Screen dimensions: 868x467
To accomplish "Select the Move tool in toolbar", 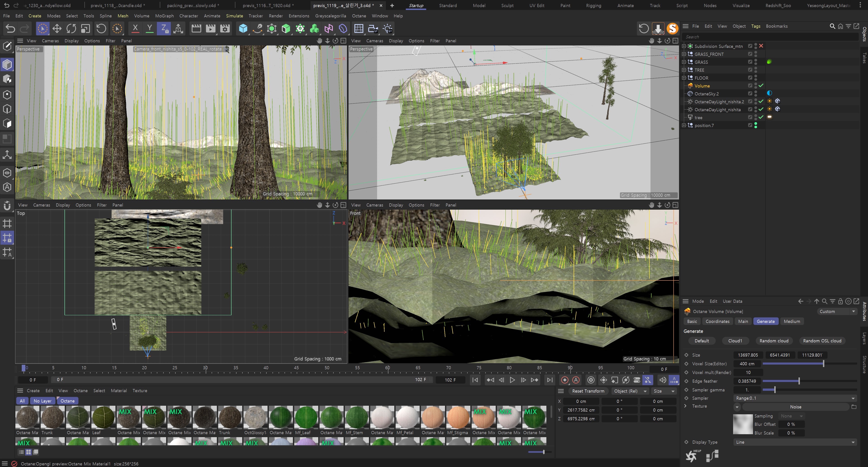I will pos(57,29).
